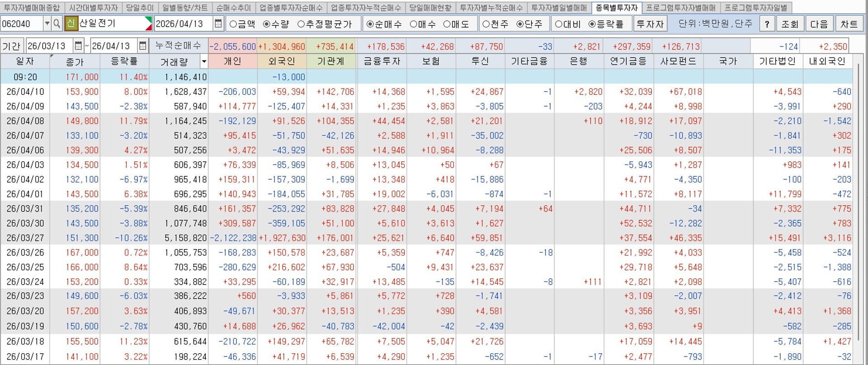Select the 매수 radio button
The width and height of the screenshot is (868, 365).
pyautogui.click(x=413, y=24)
